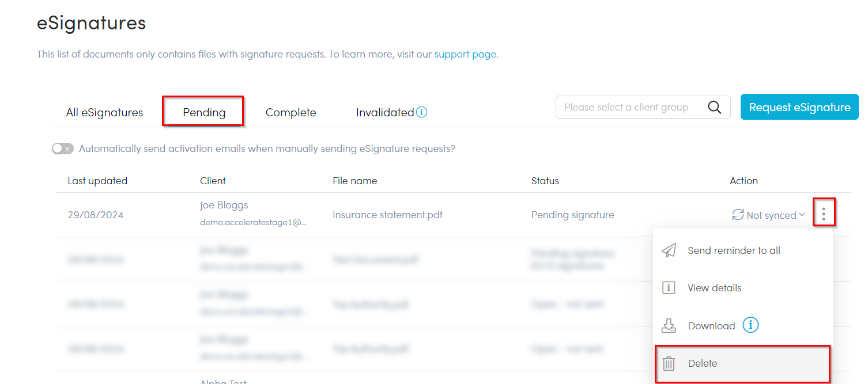Open the All eSignatures tab
Screen dimensions: 868x384
point(104,112)
